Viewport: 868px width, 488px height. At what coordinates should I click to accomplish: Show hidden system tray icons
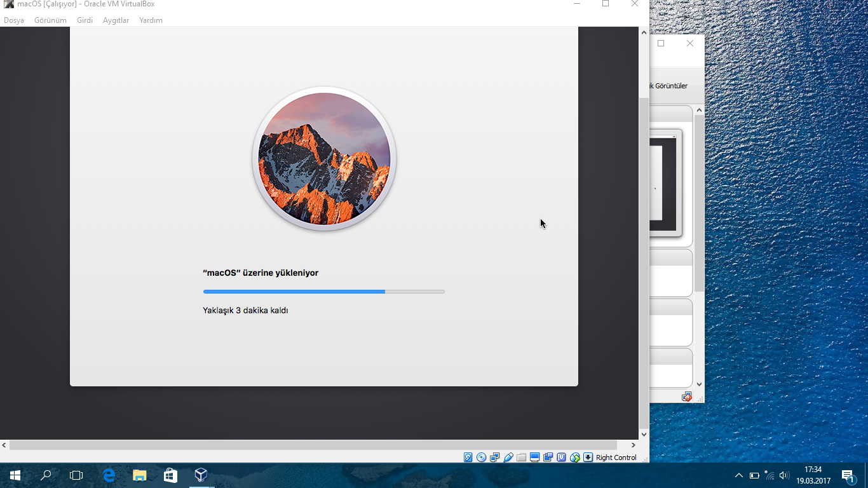click(x=738, y=475)
